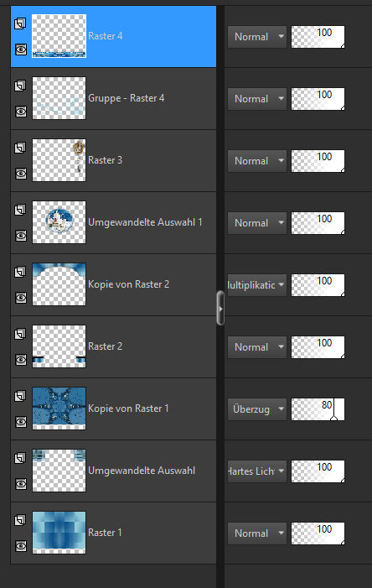
Task: Click layer type icon of Kopie von Raster 2
Action: (x=20, y=272)
